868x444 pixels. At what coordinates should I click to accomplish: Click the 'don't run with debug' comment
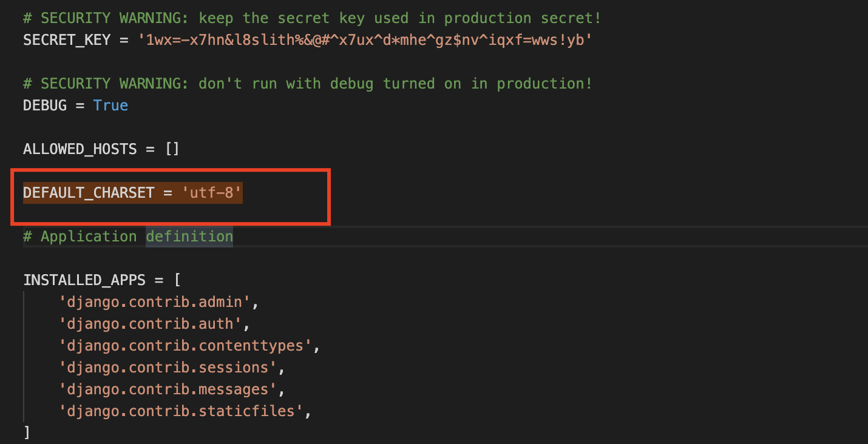(308, 84)
